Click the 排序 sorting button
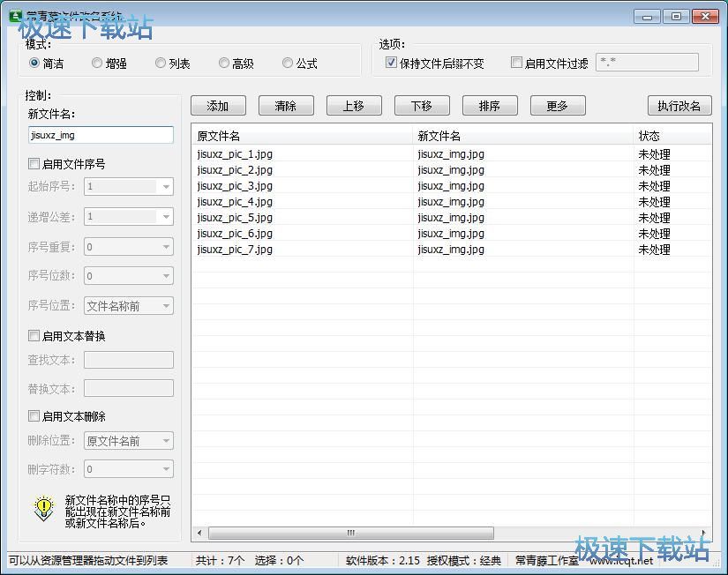This screenshot has height=575, width=728. 489,105
